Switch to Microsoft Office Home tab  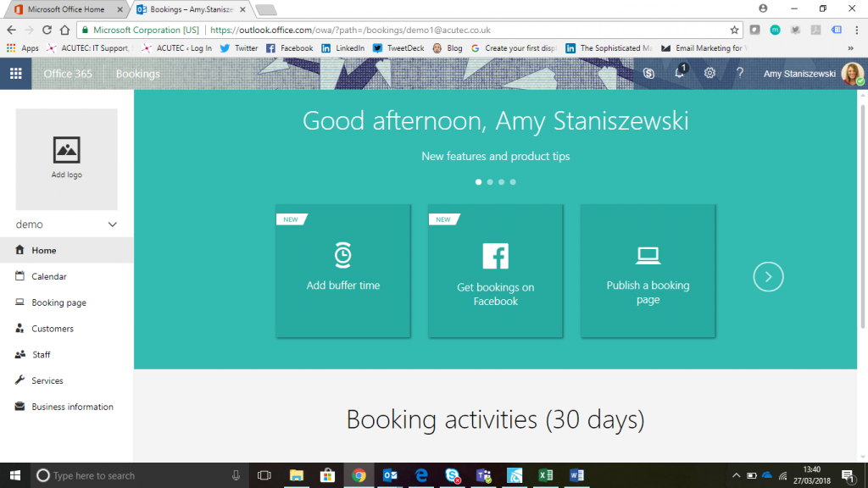(x=66, y=9)
